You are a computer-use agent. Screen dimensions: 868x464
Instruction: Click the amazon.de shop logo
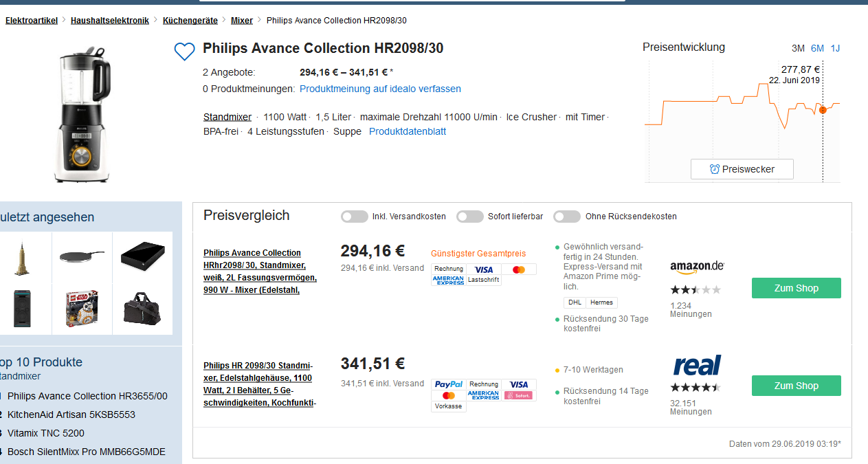[697, 267]
